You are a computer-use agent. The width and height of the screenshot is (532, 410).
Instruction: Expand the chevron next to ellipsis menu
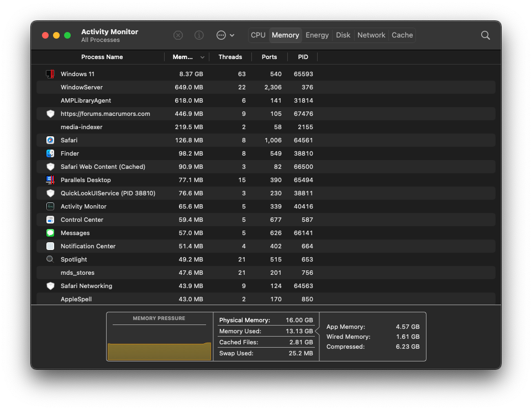pos(232,35)
